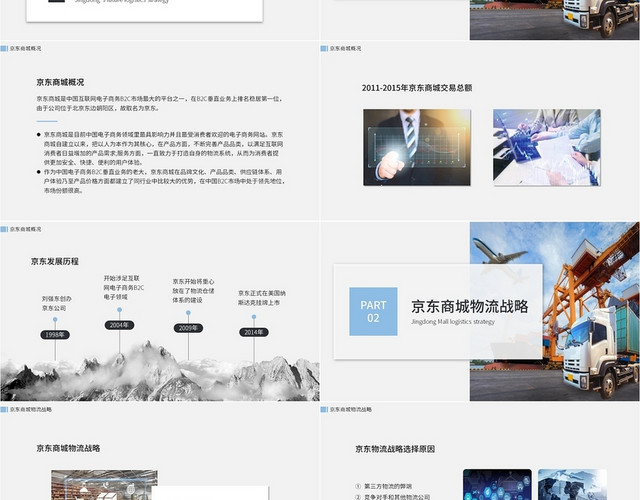Click the list item ① 第三方物流的弊端
The image size is (640, 500).
coord(384,486)
